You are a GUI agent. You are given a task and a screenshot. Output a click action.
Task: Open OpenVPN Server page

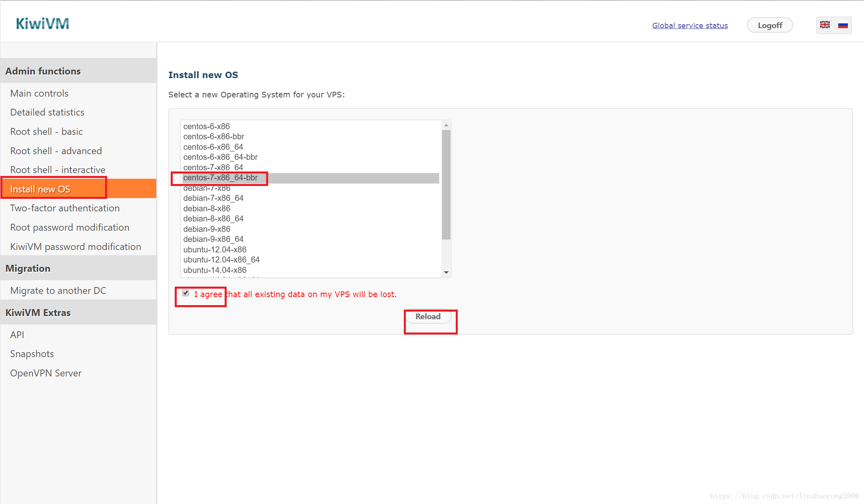(x=45, y=373)
